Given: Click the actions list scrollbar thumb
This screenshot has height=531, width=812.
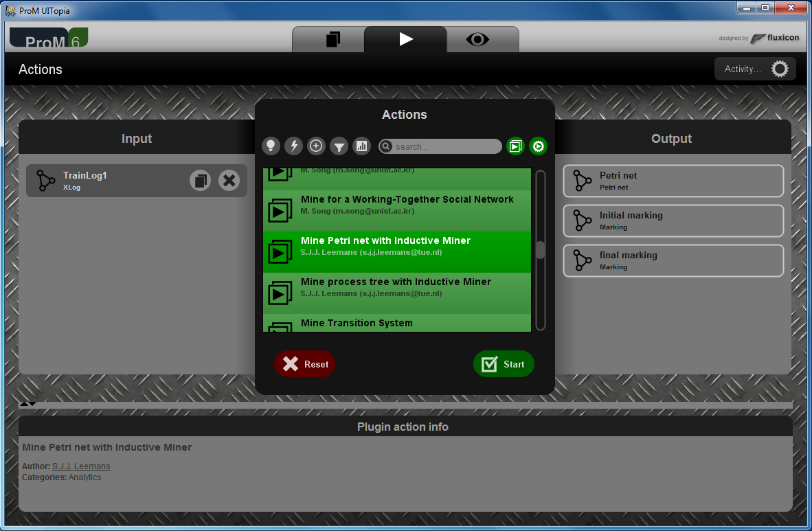Looking at the screenshot, I should pos(540,249).
